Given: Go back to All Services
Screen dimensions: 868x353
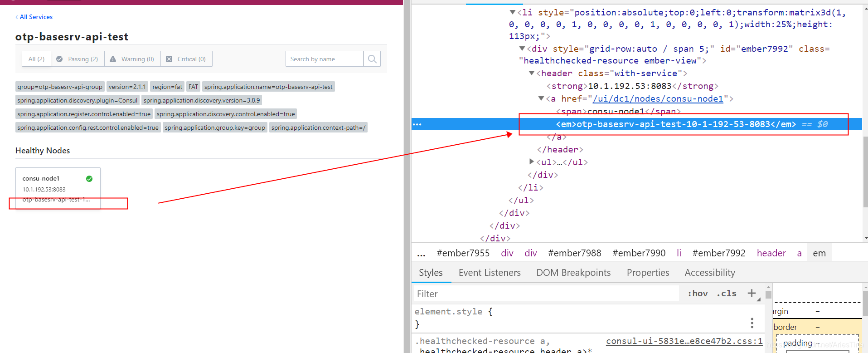Looking at the screenshot, I should [x=34, y=17].
